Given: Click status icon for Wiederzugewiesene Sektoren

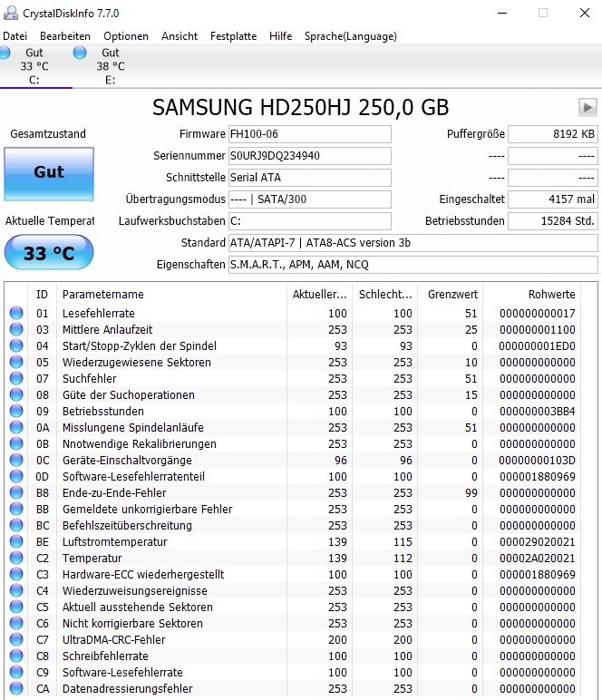Looking at the screenshot, I should 16,362.
